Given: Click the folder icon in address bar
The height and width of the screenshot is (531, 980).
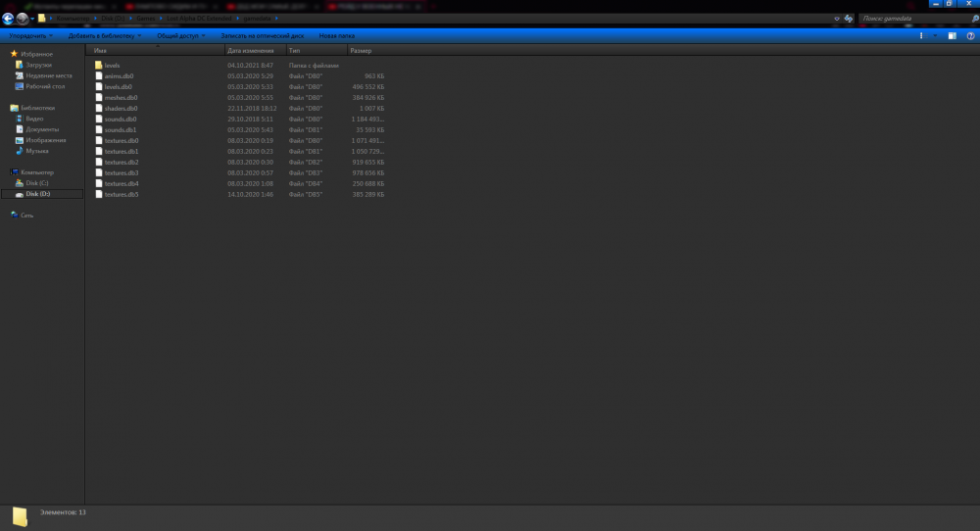Looking at the screenshot, I should (x=42, y=18).
